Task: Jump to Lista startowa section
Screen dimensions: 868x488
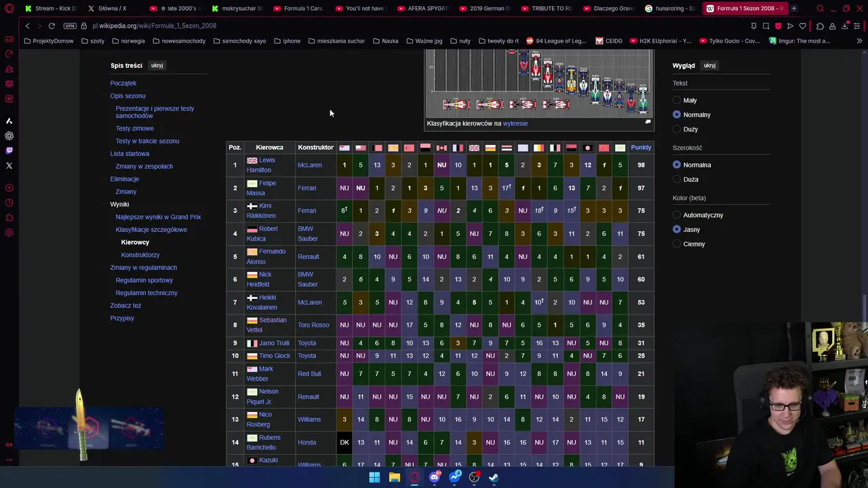Action: [x=130, y=154]
